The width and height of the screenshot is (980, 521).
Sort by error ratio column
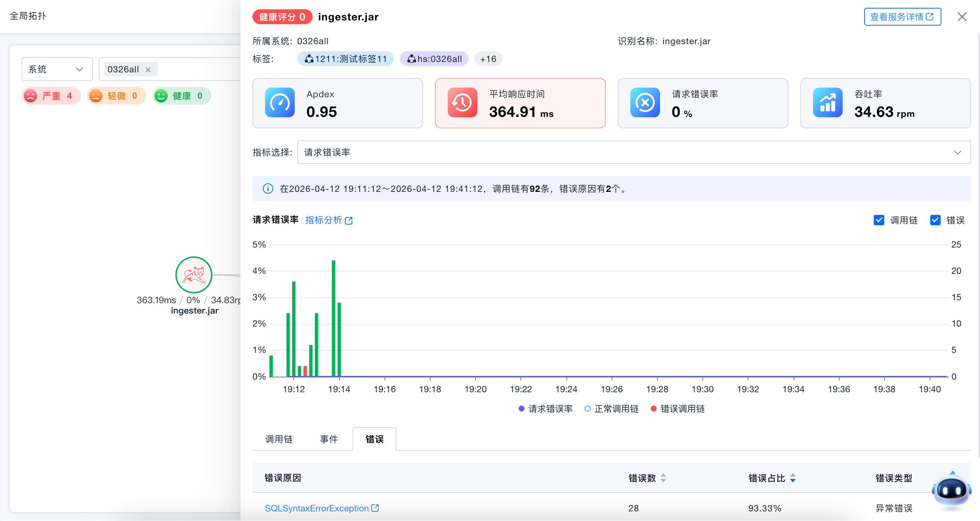point(793,478)
